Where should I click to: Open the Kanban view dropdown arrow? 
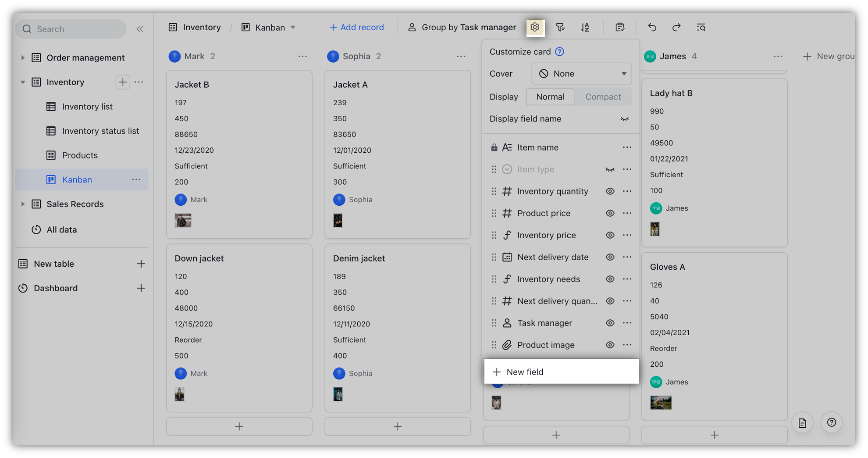293,27
